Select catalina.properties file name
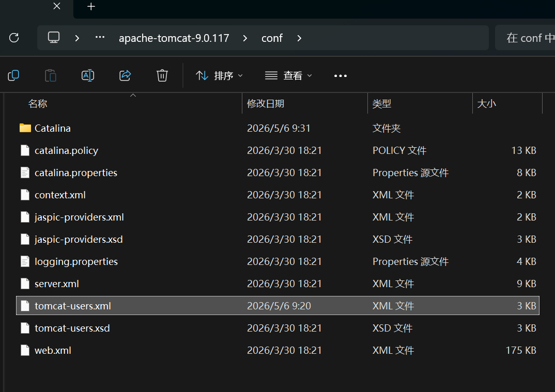This screenshot has width=555, height=392. [76, 173]
